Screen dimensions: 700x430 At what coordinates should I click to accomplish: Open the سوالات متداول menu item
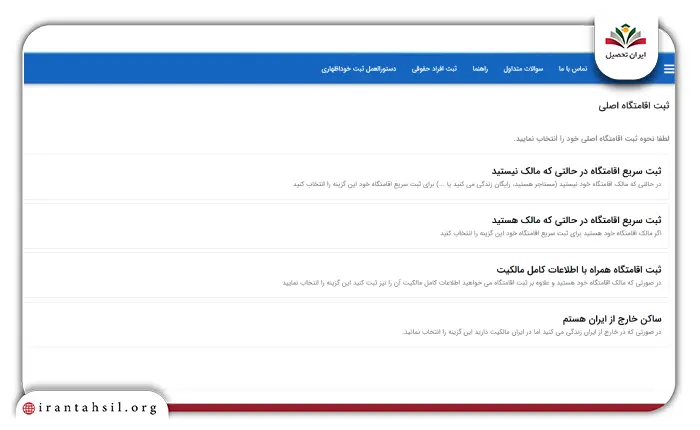[523, 69]
